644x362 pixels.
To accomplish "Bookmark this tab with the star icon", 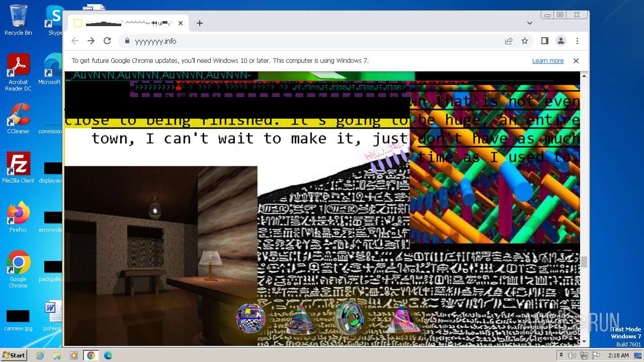I will 525,41.
